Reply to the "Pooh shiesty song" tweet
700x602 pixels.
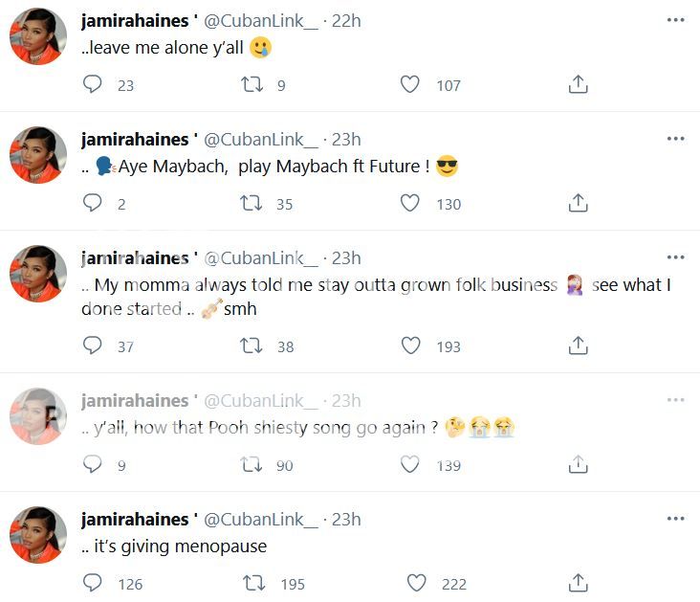point(93,464)
